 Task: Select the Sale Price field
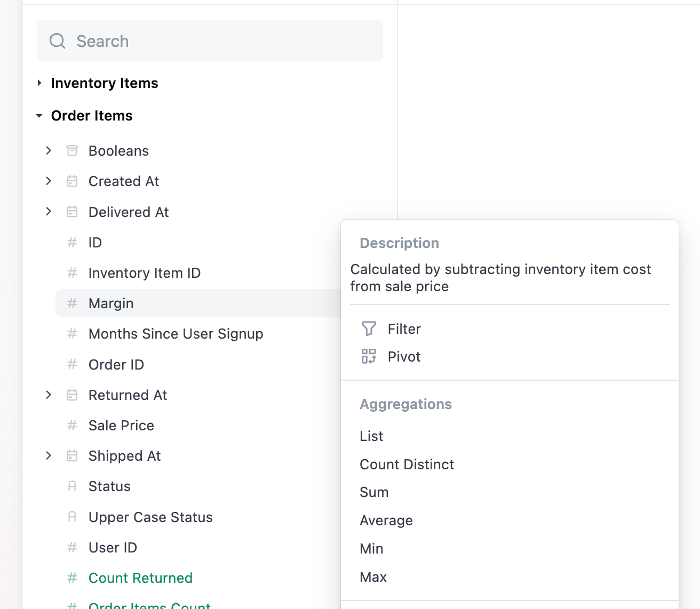121,426
